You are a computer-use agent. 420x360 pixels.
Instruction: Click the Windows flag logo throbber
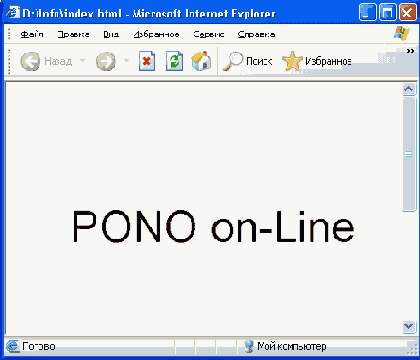(402, 33)
